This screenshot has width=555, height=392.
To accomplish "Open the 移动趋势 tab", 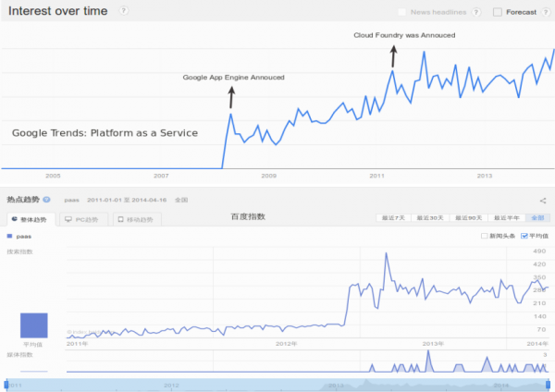I will 137,219.
